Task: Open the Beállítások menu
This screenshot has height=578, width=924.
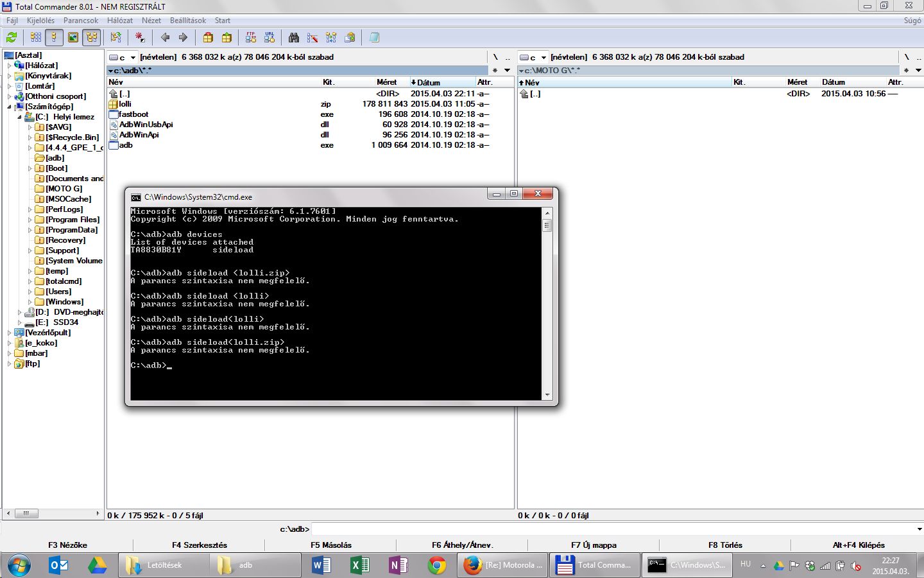Action: (188, 21)
